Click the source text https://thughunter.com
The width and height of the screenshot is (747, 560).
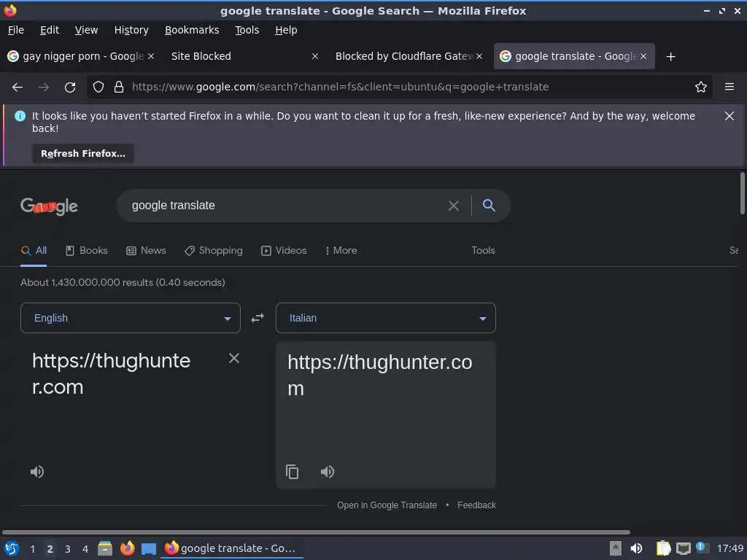112,374
